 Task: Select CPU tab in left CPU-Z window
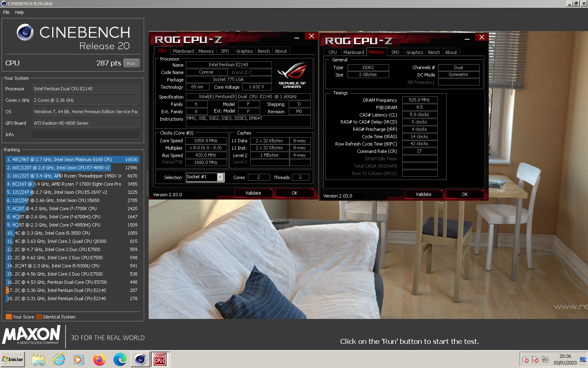[x=163, y=51]
